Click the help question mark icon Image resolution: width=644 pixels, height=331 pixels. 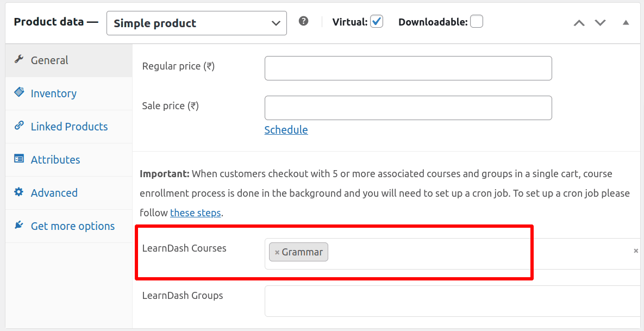coord(304,21)
